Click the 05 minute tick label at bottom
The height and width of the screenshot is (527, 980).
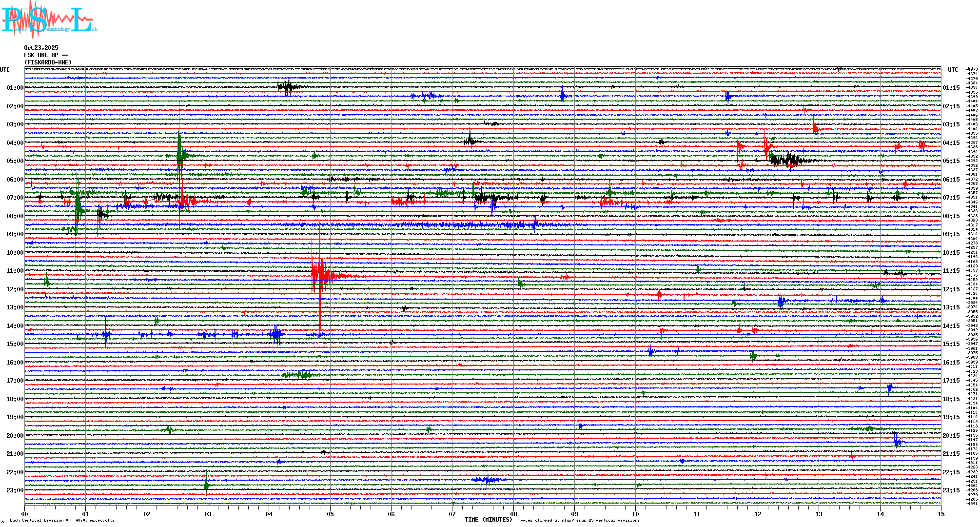[x=330, y=514]
